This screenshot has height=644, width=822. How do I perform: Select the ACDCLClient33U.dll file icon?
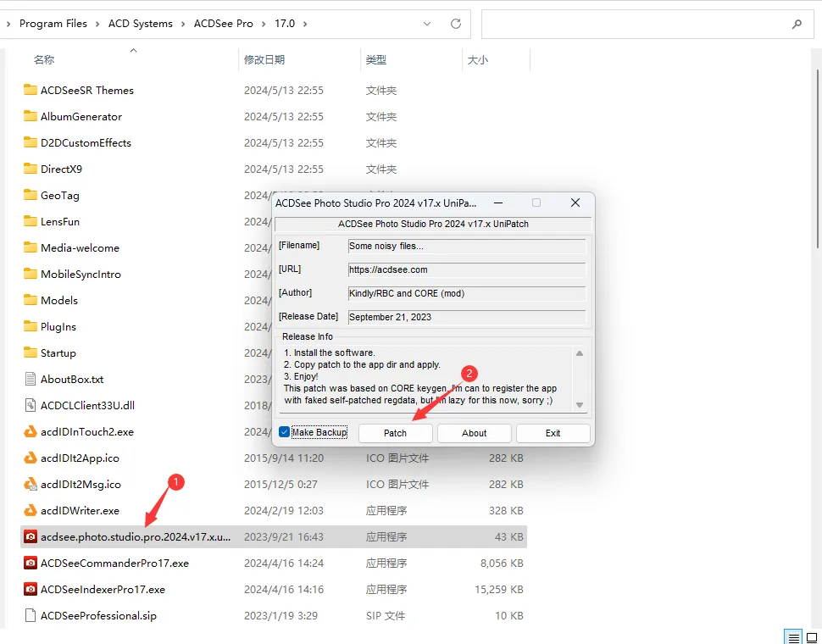31,405
